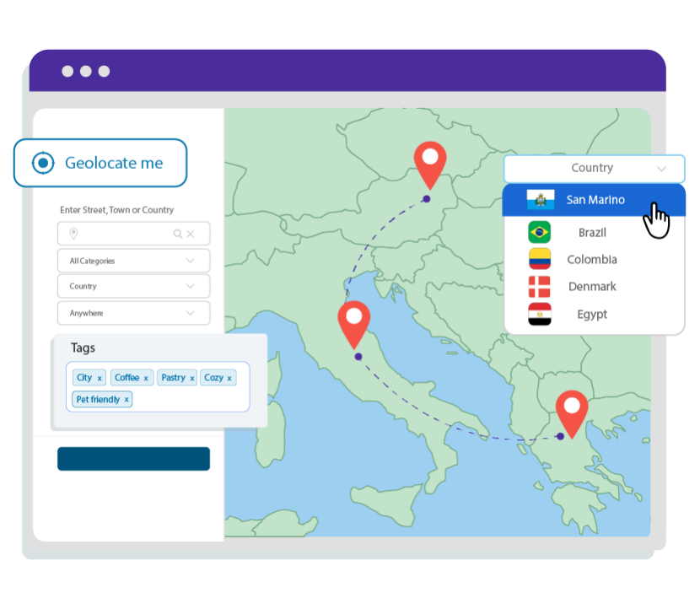This screenshot has width=700, height=609.
Task: Remove the City tag
Action: point(100,379)
